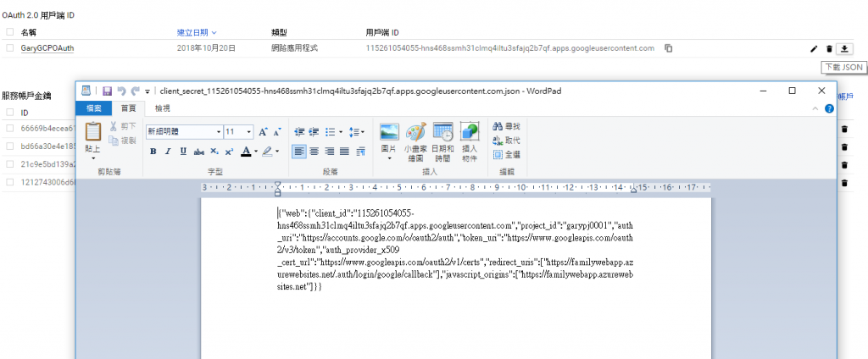Delete service account key starting 21c9e5bd139a
The height and width of the screenshot is (359, 868).
point(844,165)
